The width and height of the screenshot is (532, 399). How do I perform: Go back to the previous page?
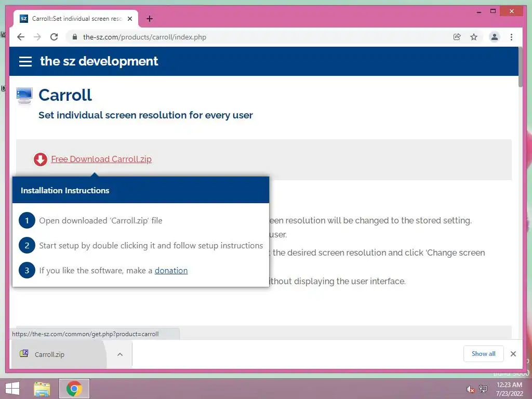21,37
